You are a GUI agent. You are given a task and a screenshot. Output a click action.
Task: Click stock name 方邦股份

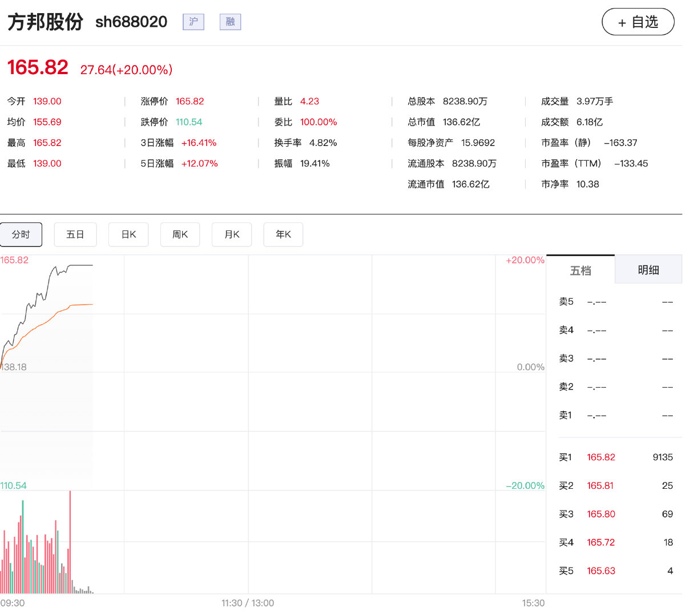click(45, 22)
